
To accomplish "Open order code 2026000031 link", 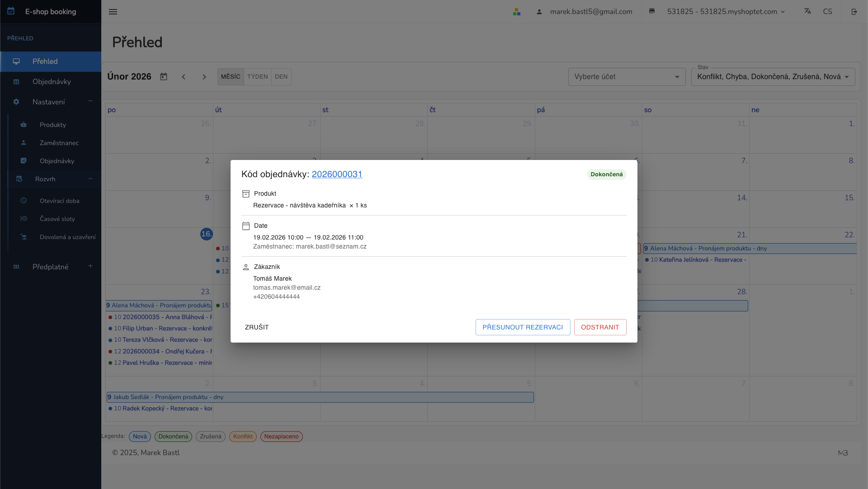I will (x=337, y=174).
